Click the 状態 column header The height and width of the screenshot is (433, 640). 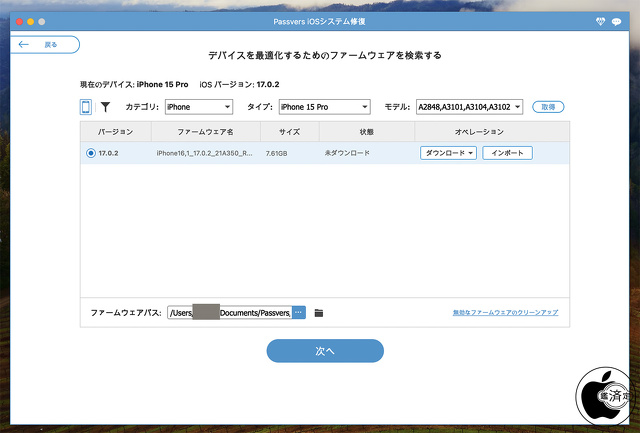367,132
